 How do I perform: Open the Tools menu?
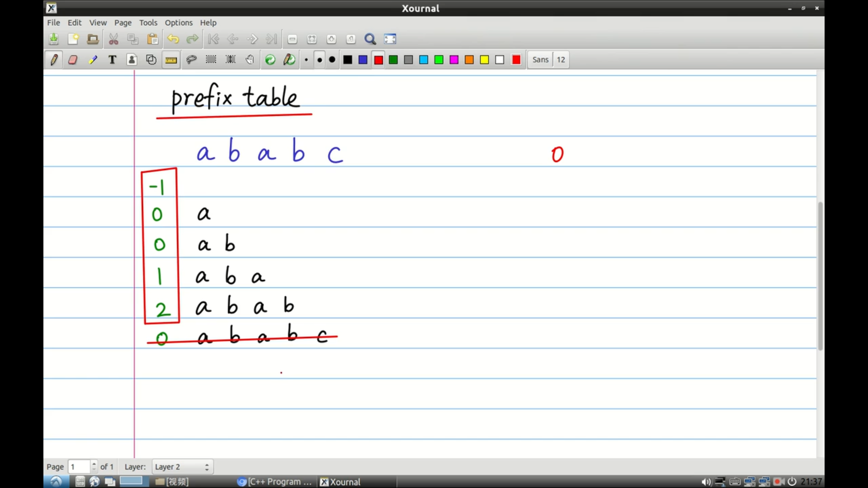(x=148, y=23)
